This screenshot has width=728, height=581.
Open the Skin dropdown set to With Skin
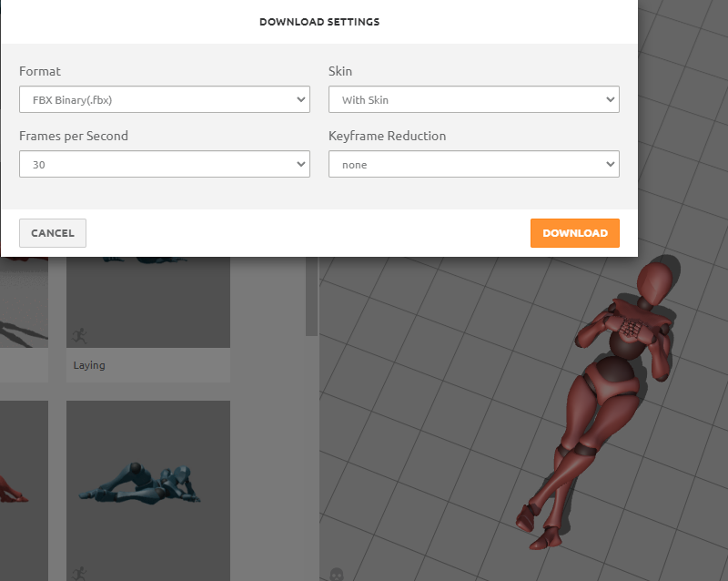pyautogui.click(x=473, y=99)
